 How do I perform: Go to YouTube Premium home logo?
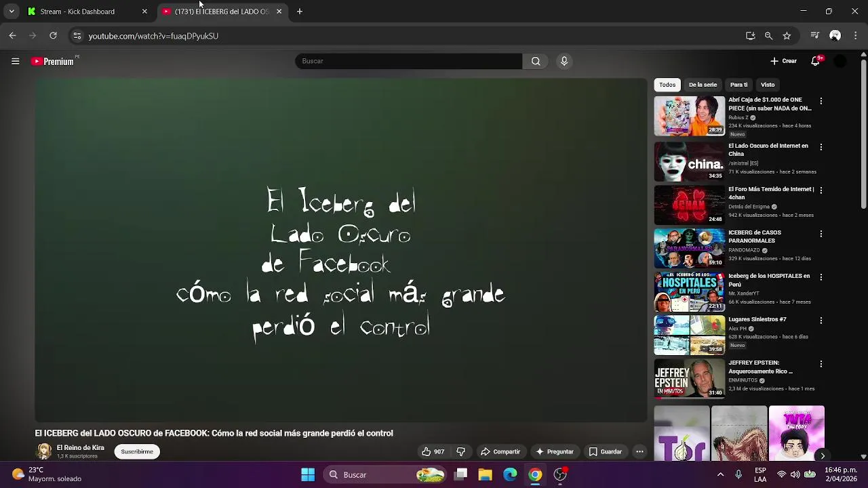[53, 61]
